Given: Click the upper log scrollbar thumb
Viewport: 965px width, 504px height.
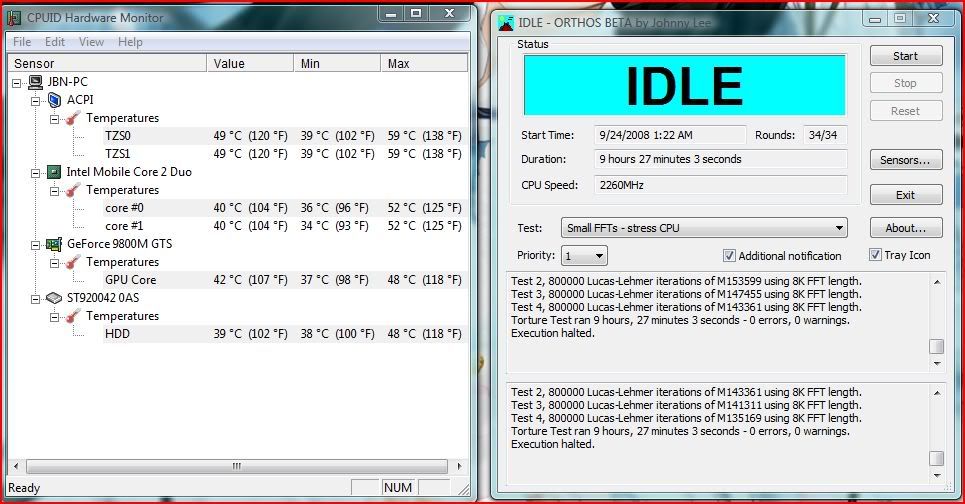Looking at the screenshot, I should [937, 346].
